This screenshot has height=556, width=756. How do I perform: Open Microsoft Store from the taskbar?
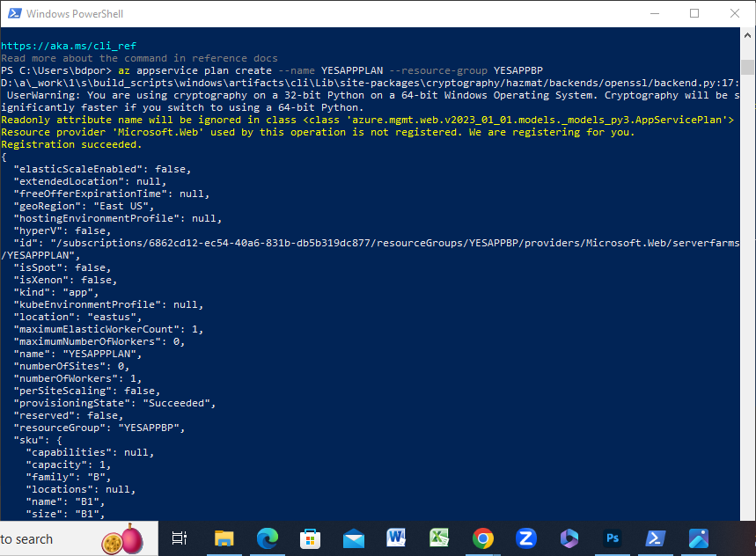[x=310, y=538]
